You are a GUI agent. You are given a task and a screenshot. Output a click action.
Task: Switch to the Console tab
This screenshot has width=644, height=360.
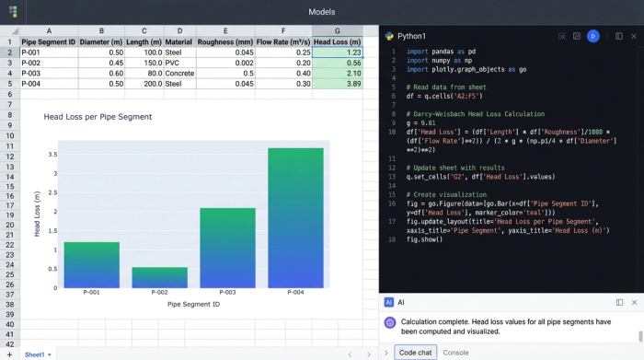pyautogui.click(x=455, y=353)
